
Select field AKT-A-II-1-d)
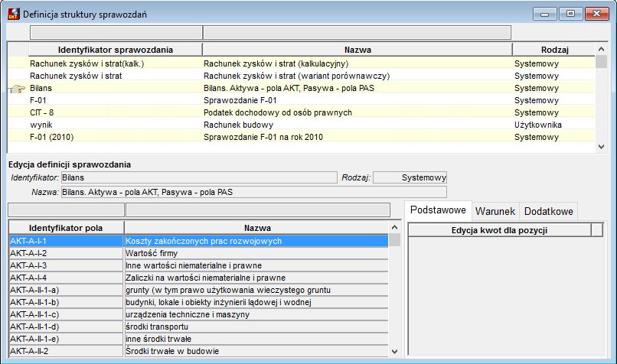[x=66, y=327]
